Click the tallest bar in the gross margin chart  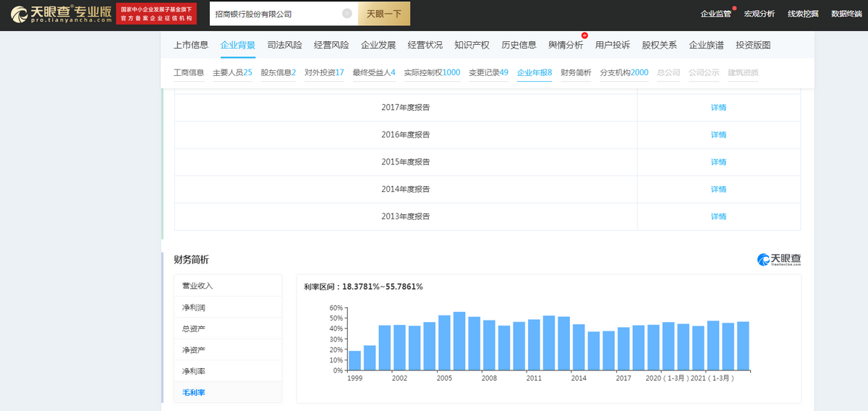click(459, 341)
